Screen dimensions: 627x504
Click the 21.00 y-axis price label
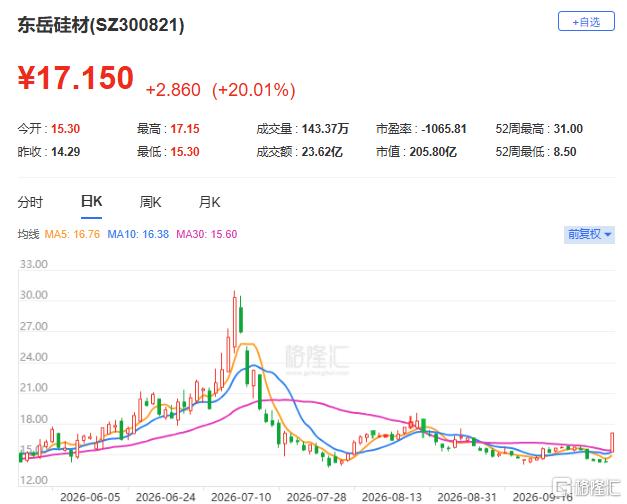34,388
